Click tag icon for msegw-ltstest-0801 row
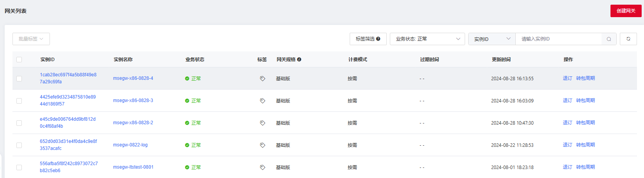The width and height of the screenshot is (644, 178). point(262,167)
